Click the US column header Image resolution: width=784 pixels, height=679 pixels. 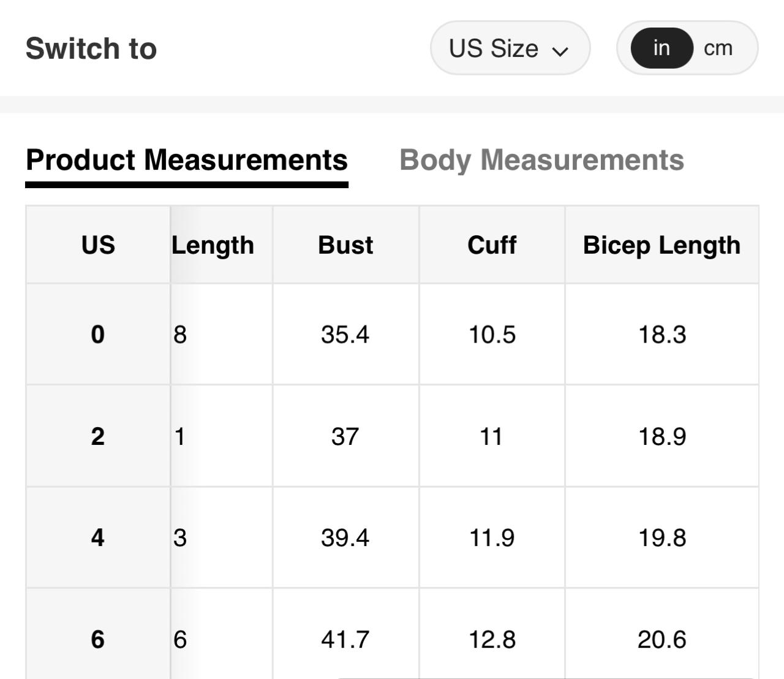pos(98,245)
